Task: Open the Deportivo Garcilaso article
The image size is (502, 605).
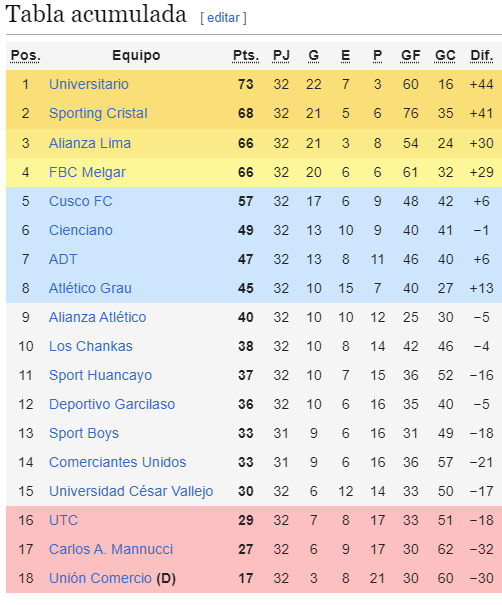Action: tap(112, 404)
